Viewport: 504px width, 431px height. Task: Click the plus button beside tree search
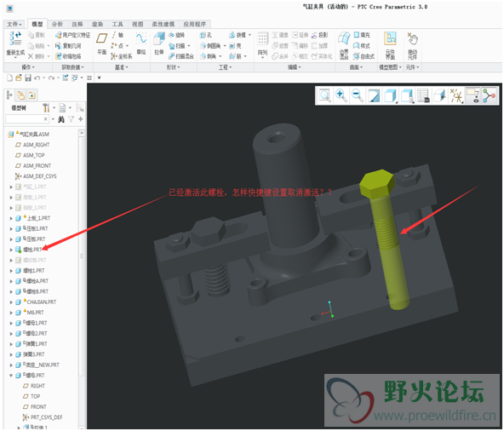click(x=80, y=119)
